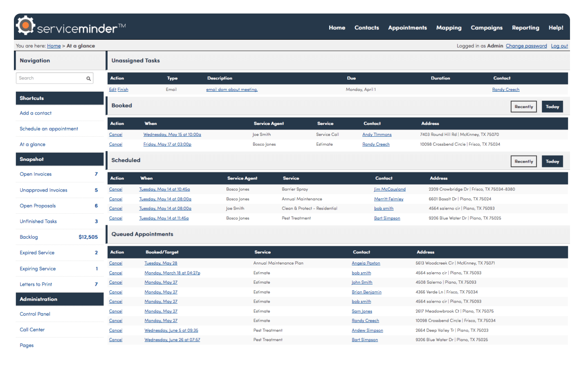The height and width of the screenshot is (366, 588).
Task: Open contact John Smith
Action: (362, 282)
